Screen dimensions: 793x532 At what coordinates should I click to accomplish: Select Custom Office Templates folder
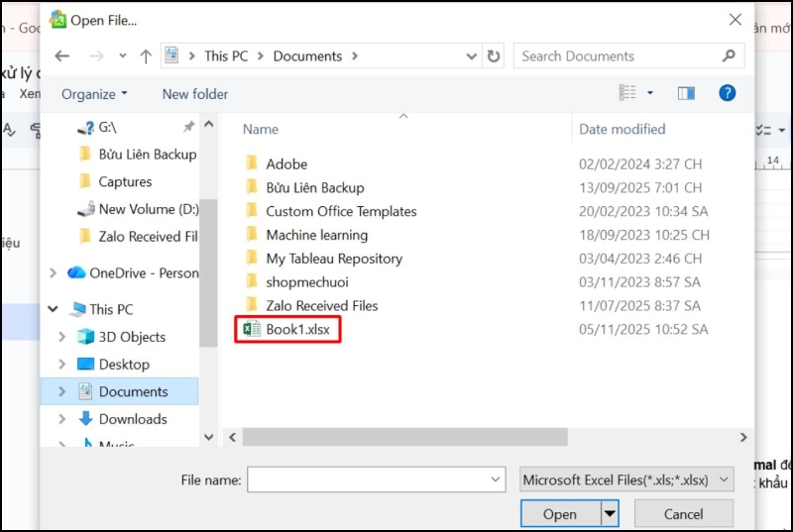click(x=331, y=211)
